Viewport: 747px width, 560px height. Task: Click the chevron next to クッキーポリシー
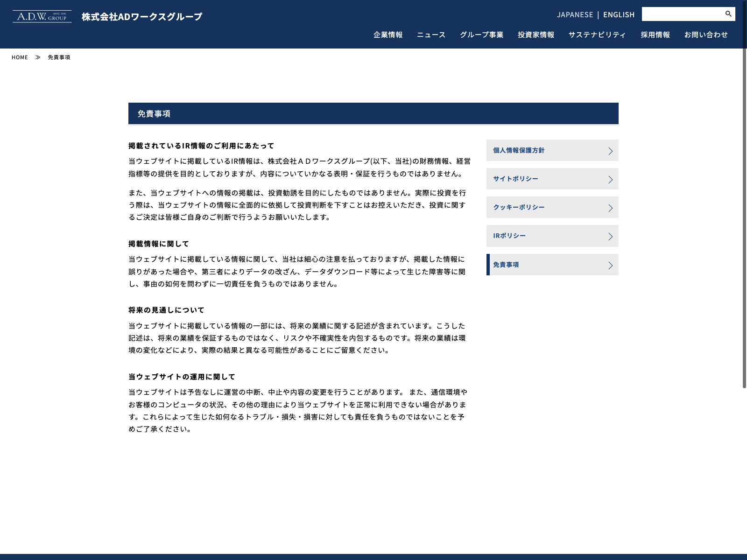(x=610, y=208)
